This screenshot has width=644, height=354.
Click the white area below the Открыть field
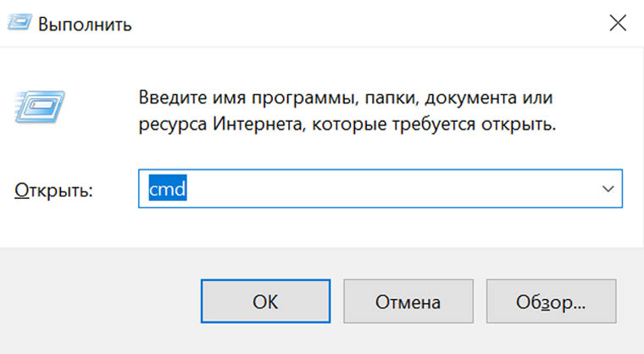[x=320, y=228]
